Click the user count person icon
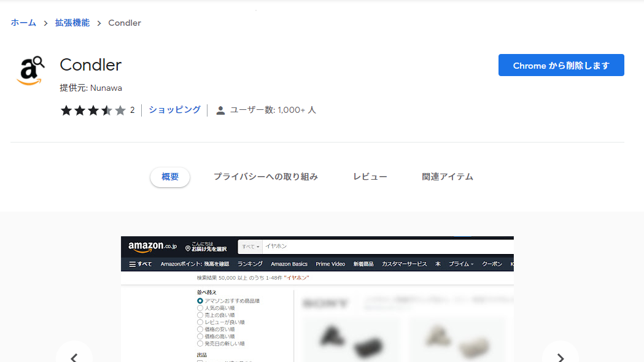 220,110
